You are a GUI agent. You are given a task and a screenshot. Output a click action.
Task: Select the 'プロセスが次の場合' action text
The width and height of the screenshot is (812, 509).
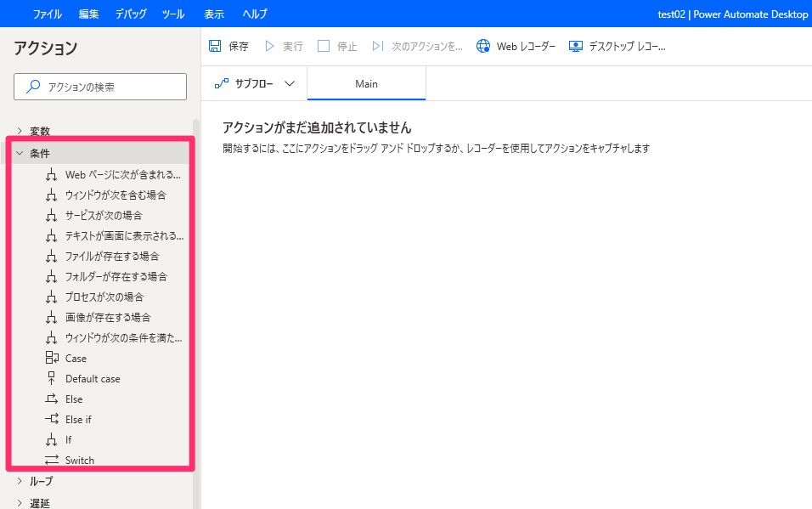click(104, 297)
